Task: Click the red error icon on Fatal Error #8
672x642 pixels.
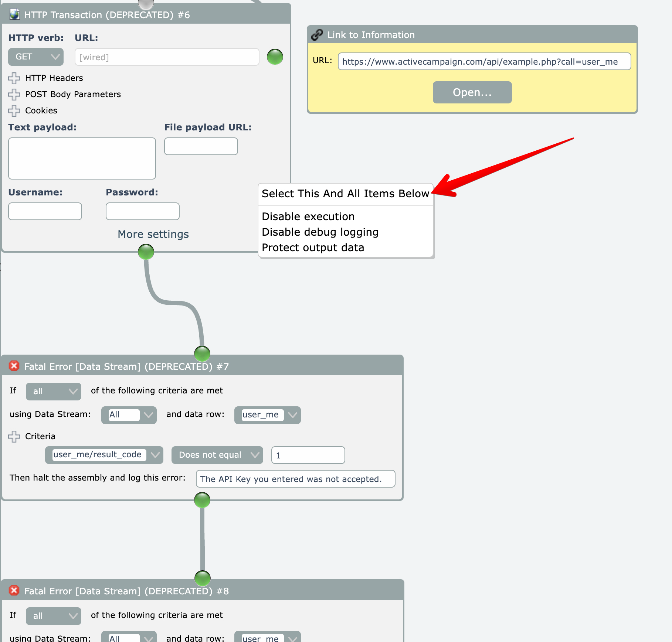Action: coord(14,591)
